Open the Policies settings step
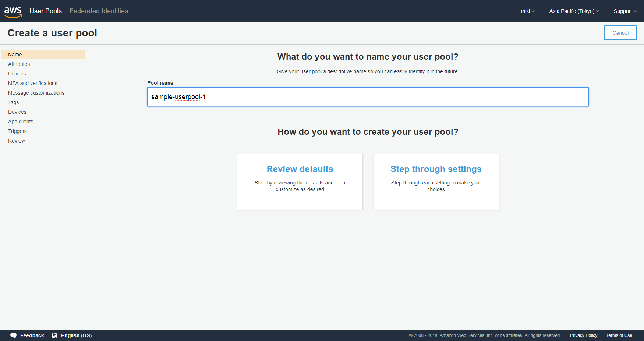This screenshot has height=341, width=644. coord(17,74)
